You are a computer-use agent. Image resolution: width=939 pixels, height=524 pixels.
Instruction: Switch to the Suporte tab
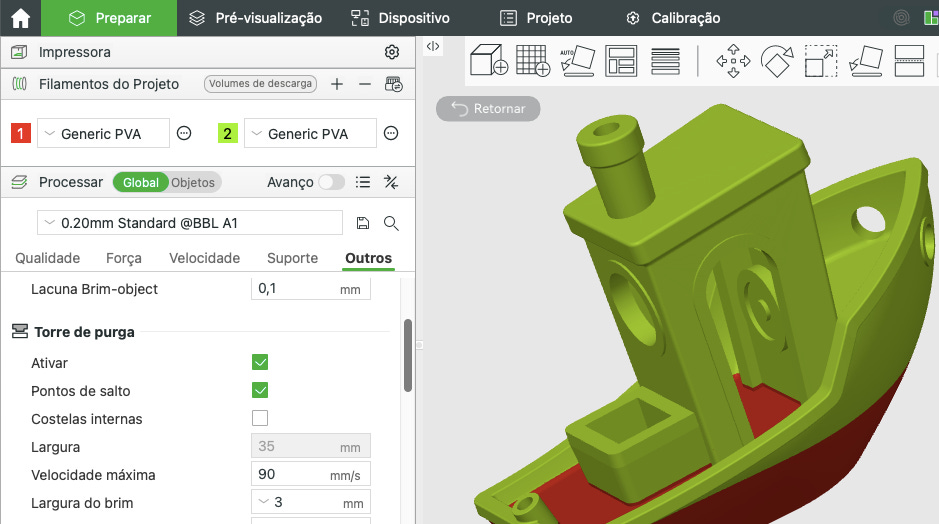292,258
